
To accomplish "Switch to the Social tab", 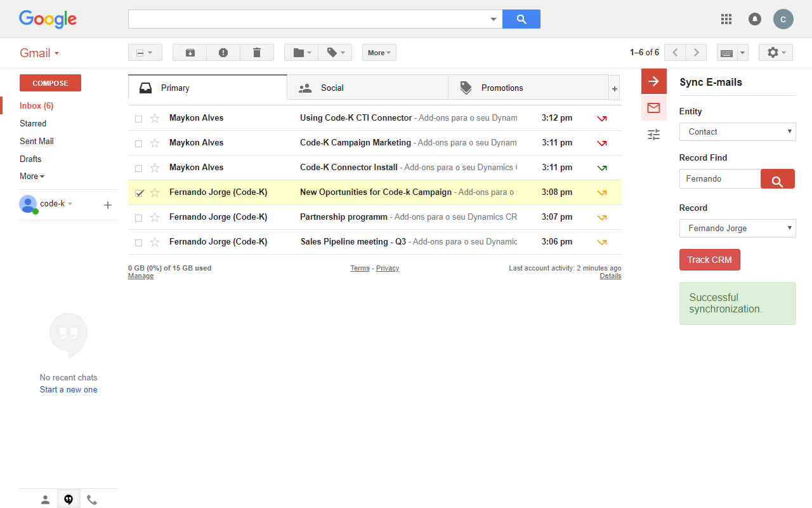I will [x=368, y=88].
